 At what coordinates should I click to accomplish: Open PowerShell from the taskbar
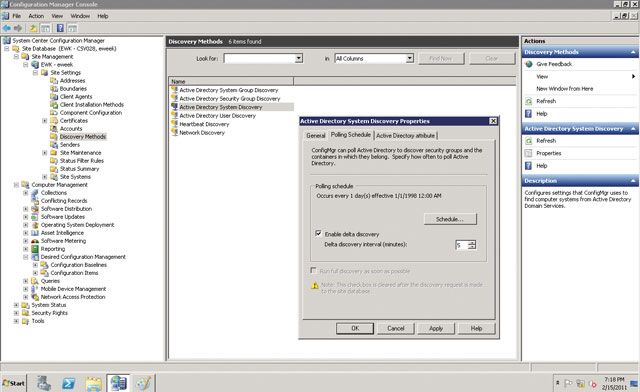point(68,383)
